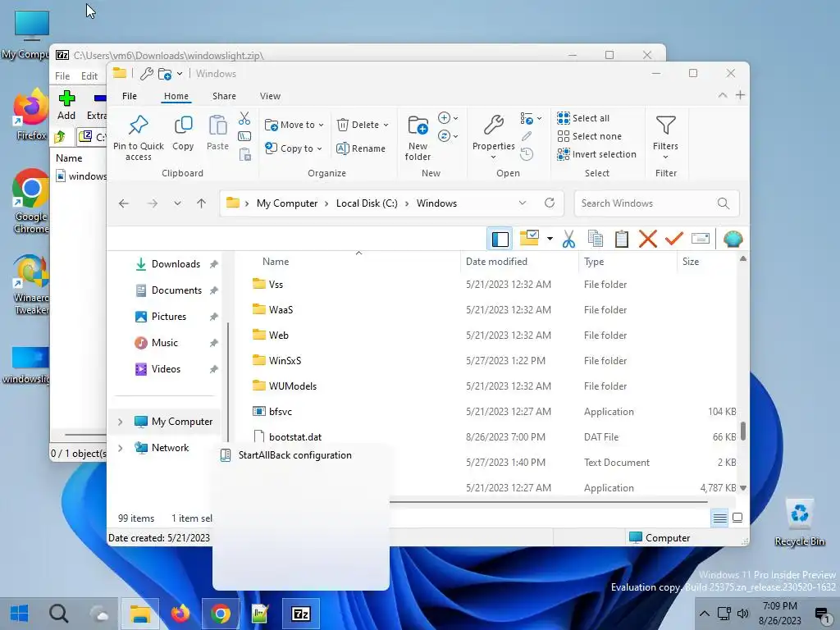The width and height of the screenshot is (840, 630).
Task: Switch to the Share ribbon tab
Action: click(224, 96)
